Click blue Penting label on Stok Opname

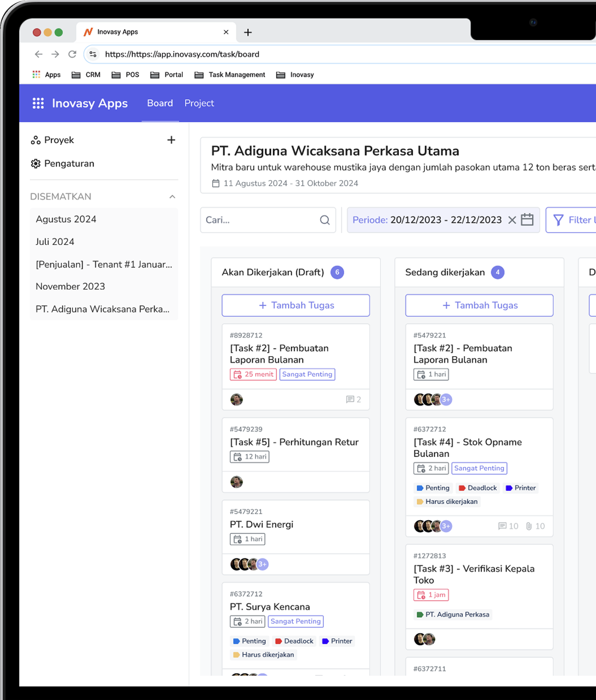pyautogui.click(x=433, y=488)
